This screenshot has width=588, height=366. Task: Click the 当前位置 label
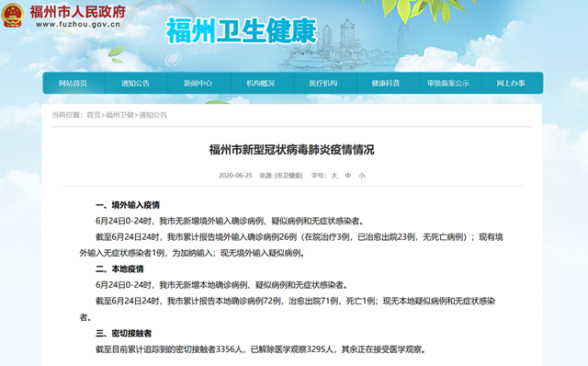(x=67, y=115)
